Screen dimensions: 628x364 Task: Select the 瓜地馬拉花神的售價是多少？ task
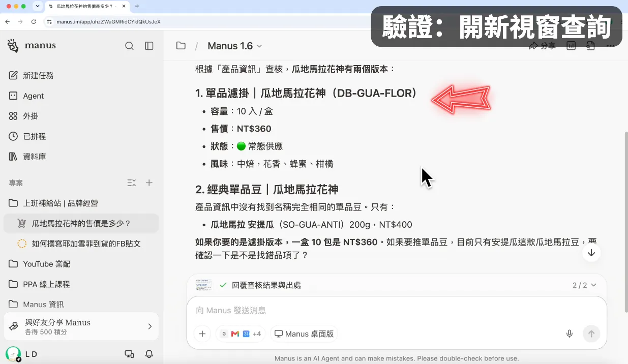81,223
